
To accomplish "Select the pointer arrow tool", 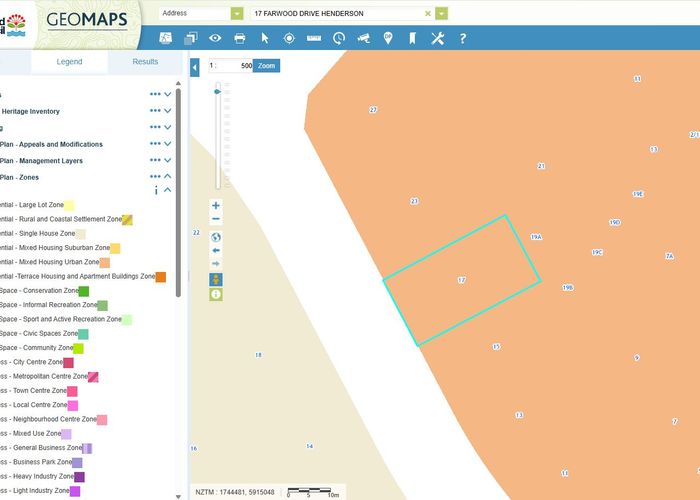I will click(x=265, y=38).
